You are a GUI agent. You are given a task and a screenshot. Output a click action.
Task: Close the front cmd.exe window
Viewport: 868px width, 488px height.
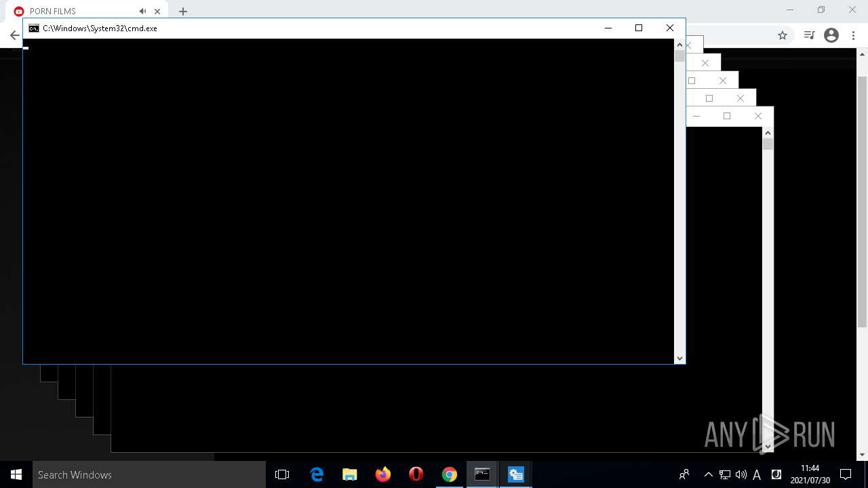pos(670,28)
